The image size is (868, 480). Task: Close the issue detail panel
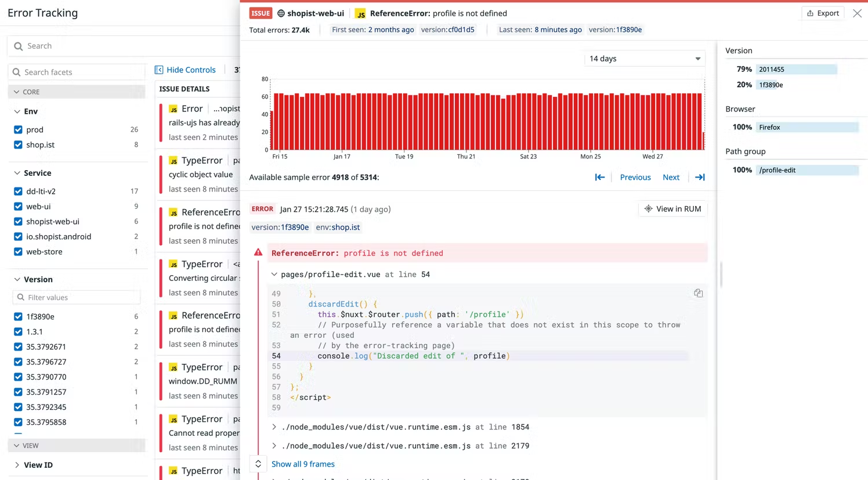(857, 13)
